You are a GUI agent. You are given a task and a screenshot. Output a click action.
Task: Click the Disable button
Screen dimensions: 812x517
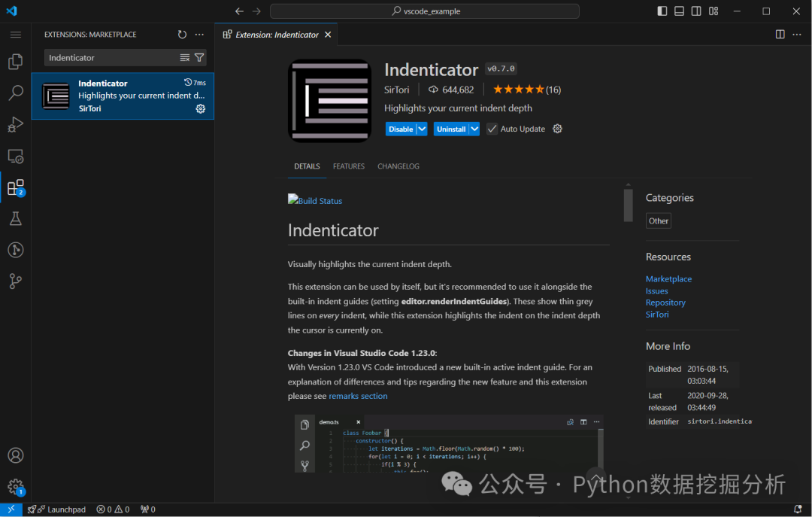(401, 129)
